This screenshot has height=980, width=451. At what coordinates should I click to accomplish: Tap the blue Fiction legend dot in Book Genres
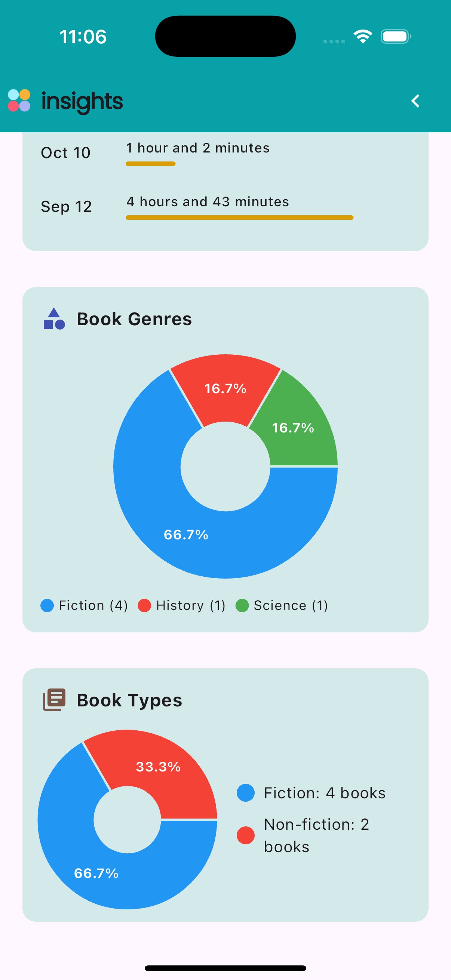point(47,605)
